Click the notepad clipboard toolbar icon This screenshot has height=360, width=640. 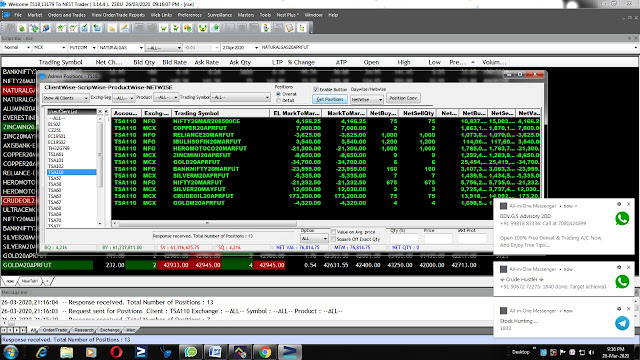coord(290,28)
